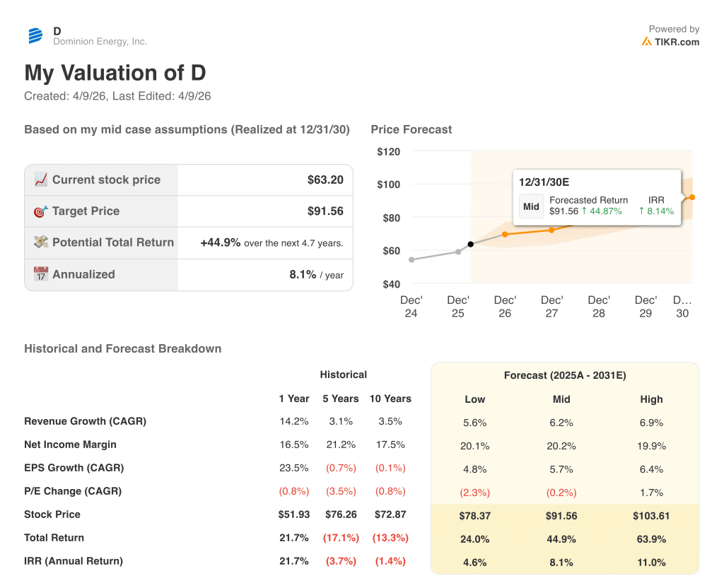Click the chart icon beside Current stock price
The height and width of the screenshot is (588, 724).
tap(40, 180)
